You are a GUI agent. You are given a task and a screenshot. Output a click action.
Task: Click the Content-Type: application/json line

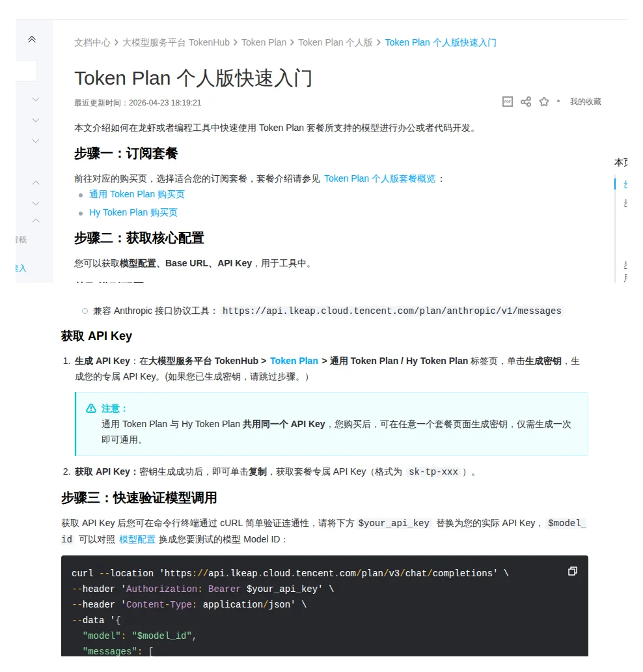(x=189, y=605)
